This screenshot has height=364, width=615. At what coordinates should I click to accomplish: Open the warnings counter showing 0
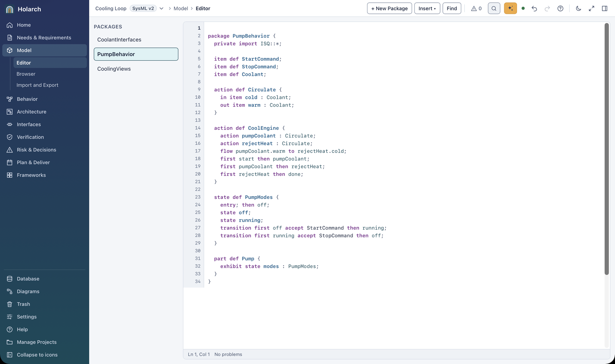pyautogui.click(x=476, y=8)
